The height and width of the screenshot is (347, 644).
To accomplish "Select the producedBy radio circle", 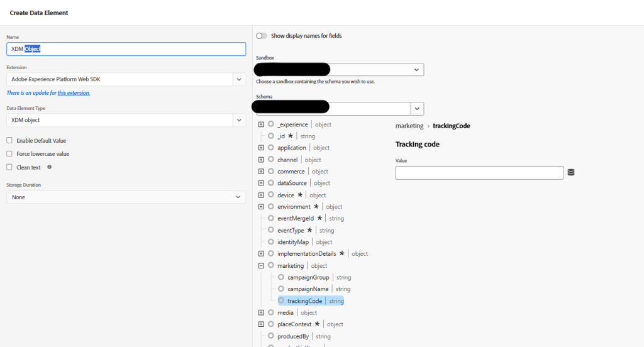I will [270, 336].
